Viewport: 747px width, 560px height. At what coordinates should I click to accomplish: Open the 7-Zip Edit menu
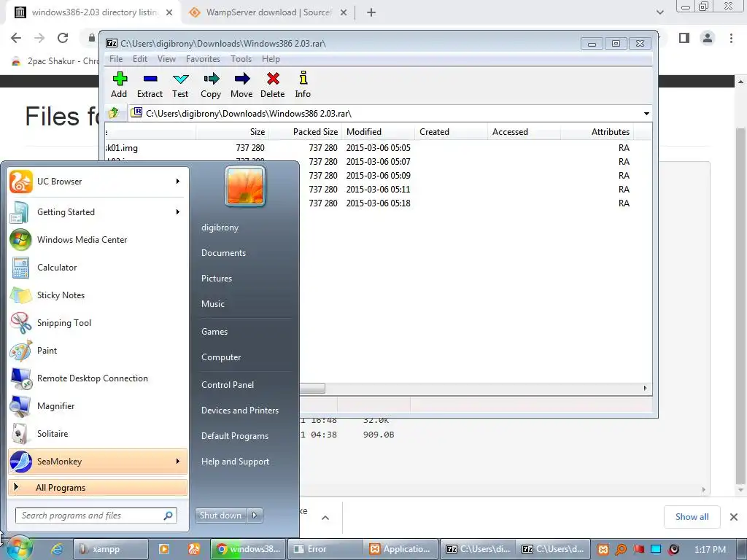[139, 59]
